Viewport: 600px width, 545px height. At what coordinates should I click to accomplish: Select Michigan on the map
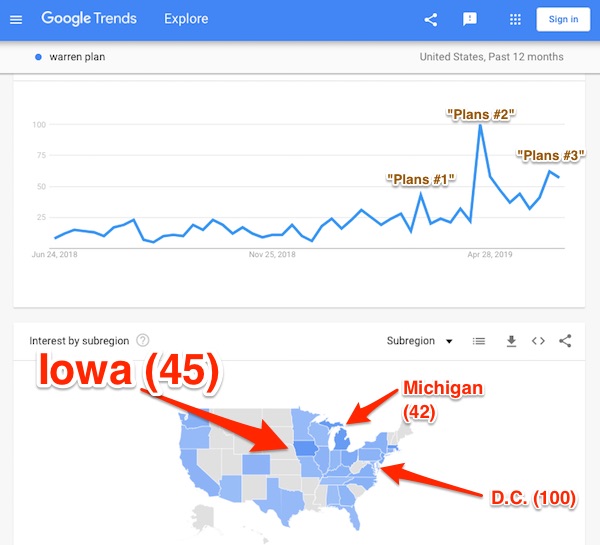(343, 439)
